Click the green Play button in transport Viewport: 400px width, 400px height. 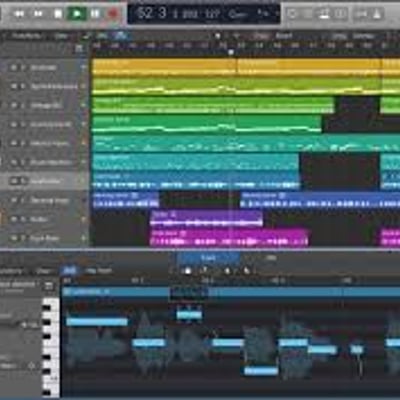77,14
